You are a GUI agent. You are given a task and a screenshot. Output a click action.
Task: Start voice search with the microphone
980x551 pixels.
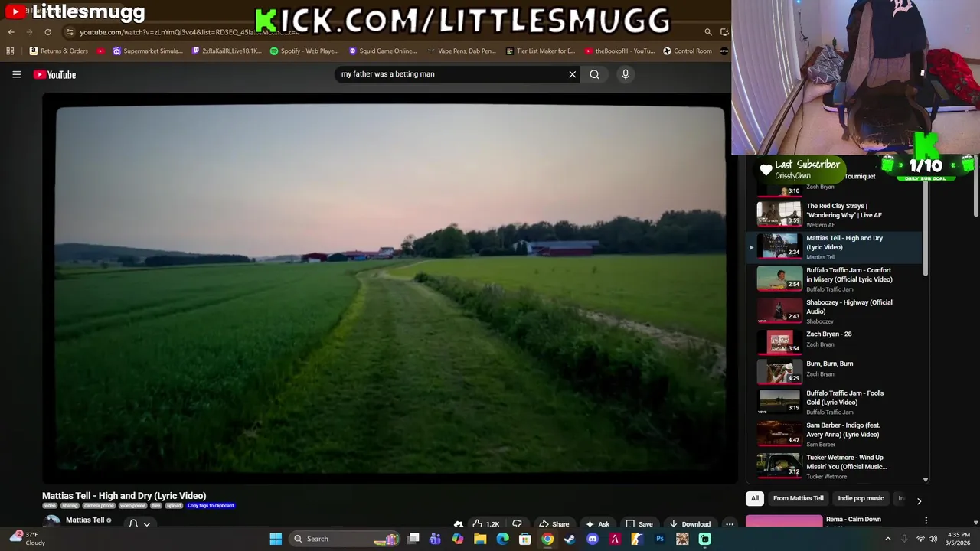coord(626,74)
